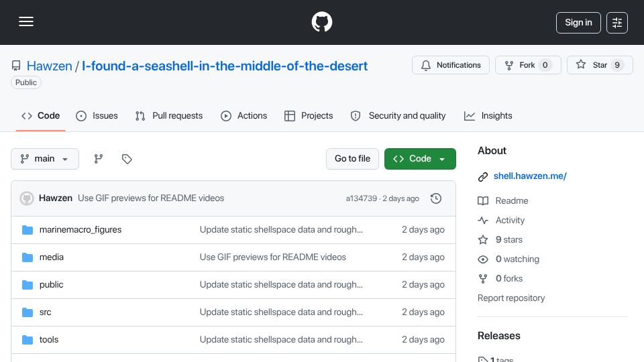This screenshot has height=362, width=644.
Task: Open the commit message Use GIF previews for README videos
Action: point(151,198)
